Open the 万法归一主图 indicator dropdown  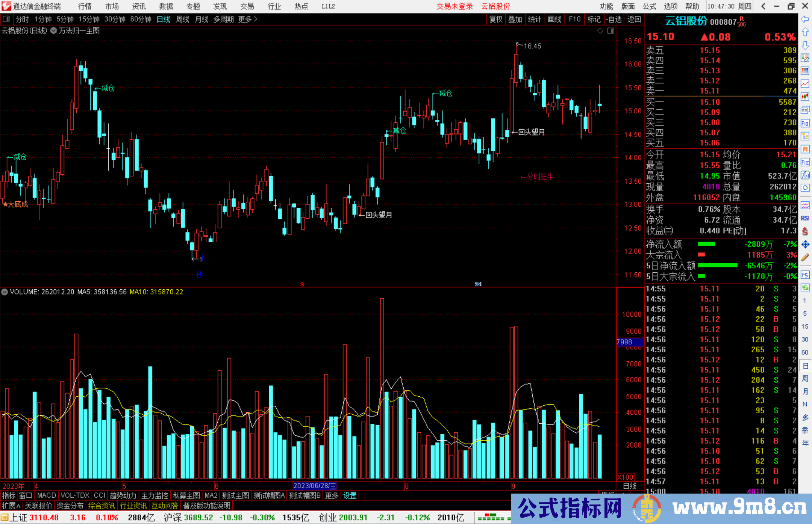(54, 31)
